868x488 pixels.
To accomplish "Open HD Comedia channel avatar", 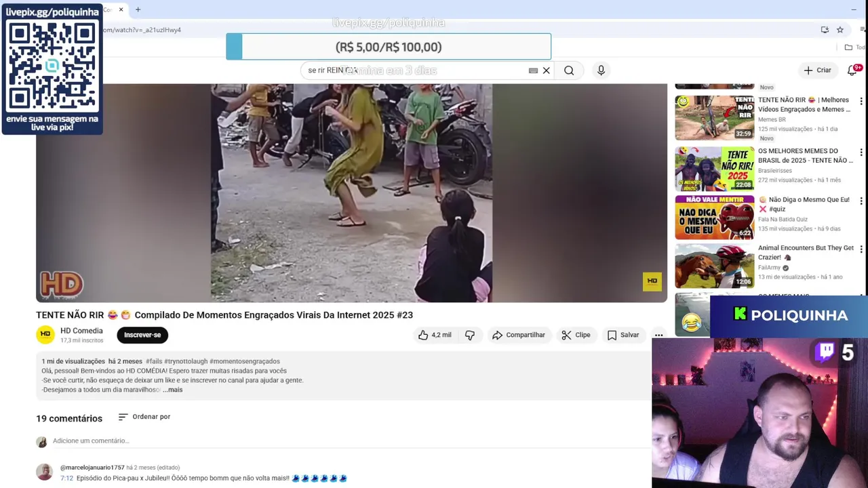I will click(x=45, y=334).
